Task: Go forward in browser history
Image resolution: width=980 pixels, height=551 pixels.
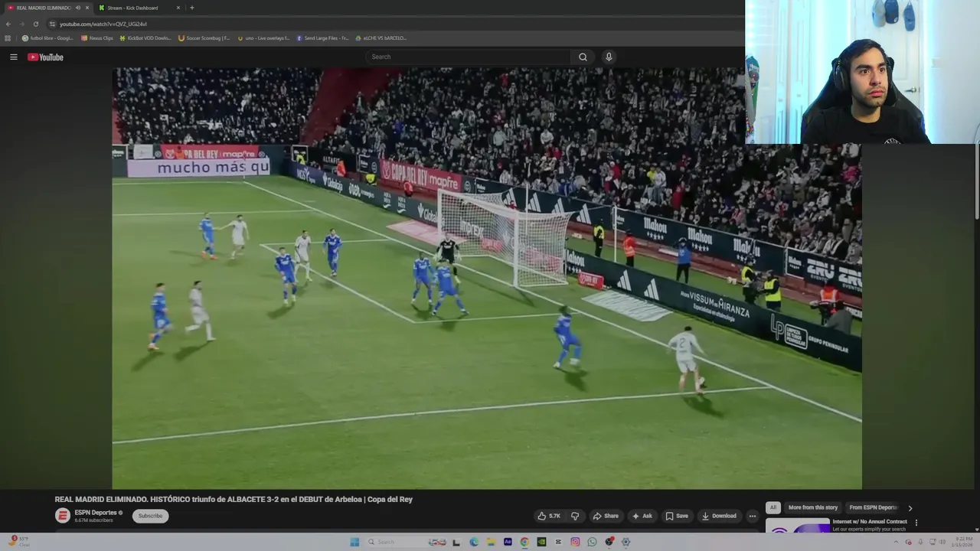Action: (x=22, y=24)
